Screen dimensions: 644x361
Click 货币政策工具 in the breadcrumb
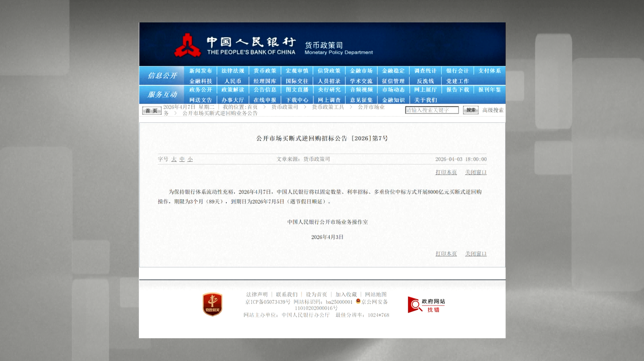[x=328, y=107]
